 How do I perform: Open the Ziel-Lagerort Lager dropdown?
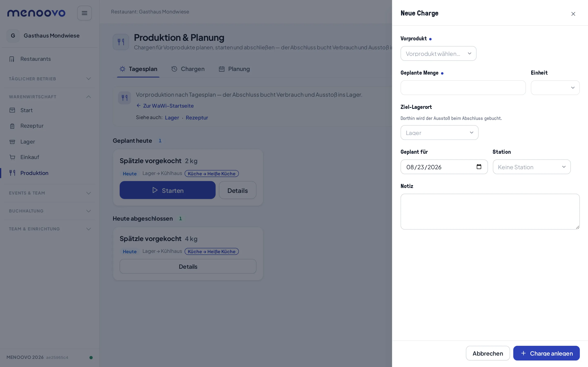coord(439,133)
